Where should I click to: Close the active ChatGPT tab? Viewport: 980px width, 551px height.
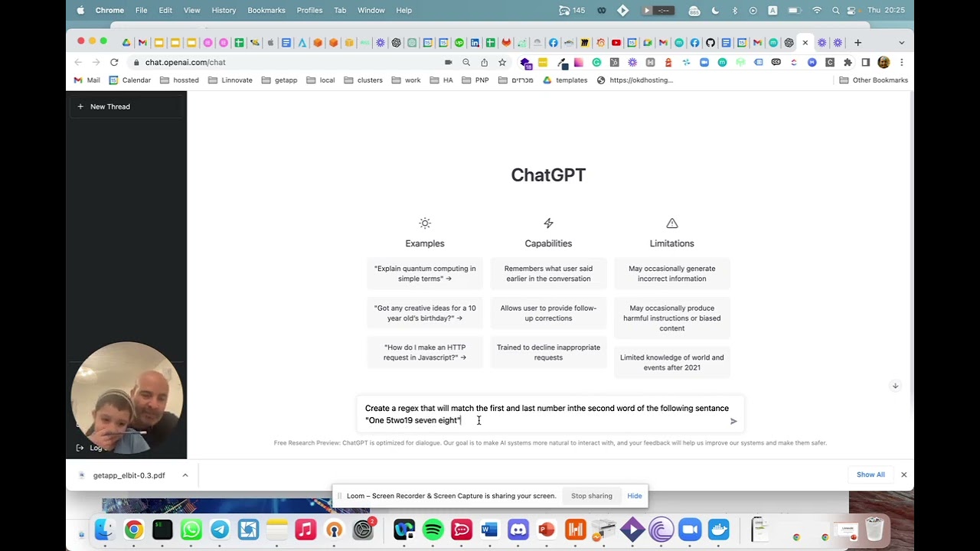click(x=805, y=43)
